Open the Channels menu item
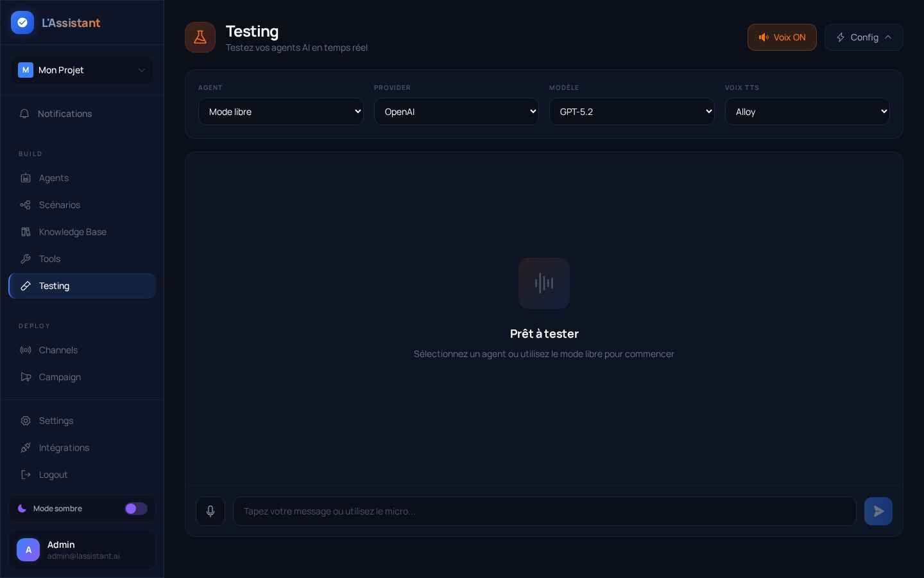Image resolution: width=924 pixels, height=578 pixels. click(x=58, y=350)
